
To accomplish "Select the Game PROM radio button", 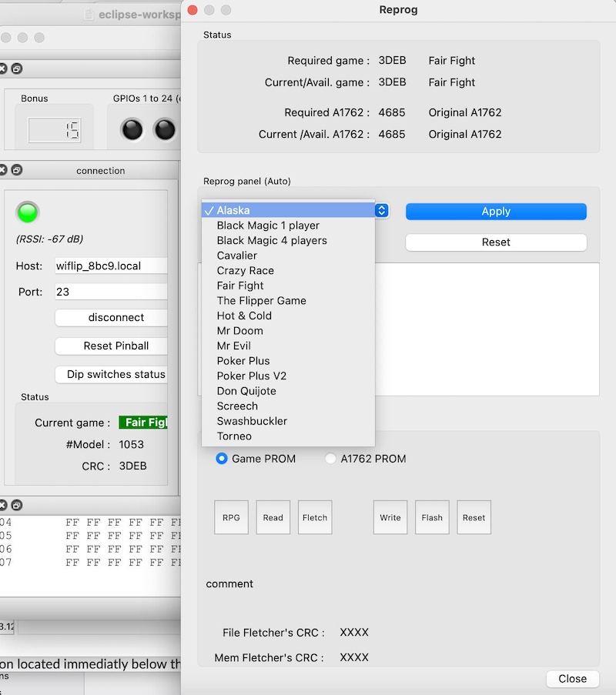I will pos(222,458).
